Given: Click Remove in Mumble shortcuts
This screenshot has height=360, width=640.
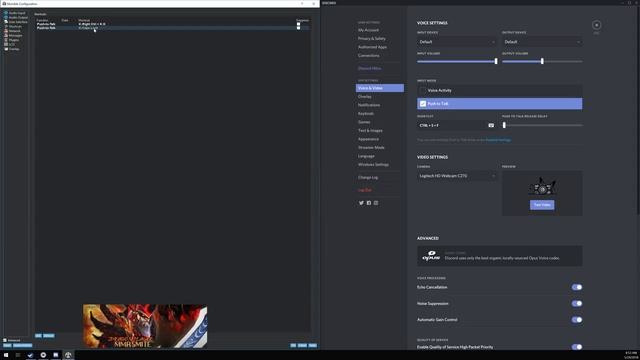Looking at the screenshot, I should point(49,336).
